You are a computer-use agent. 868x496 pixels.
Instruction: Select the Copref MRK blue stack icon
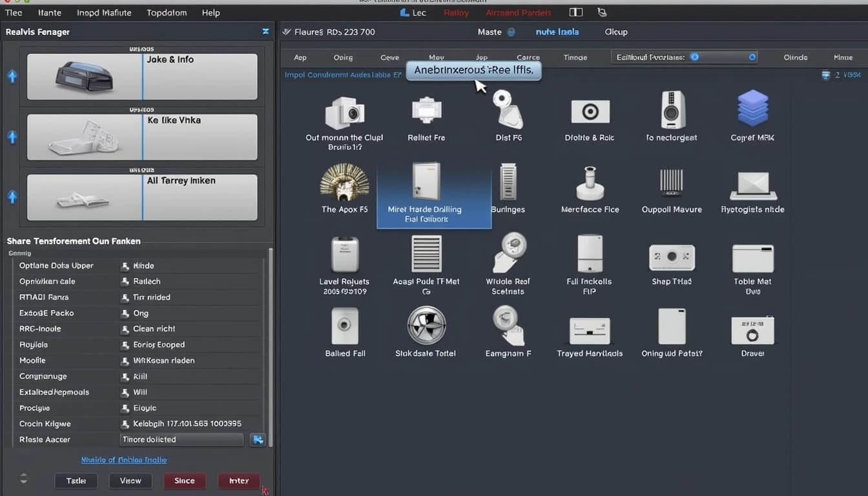752,108
